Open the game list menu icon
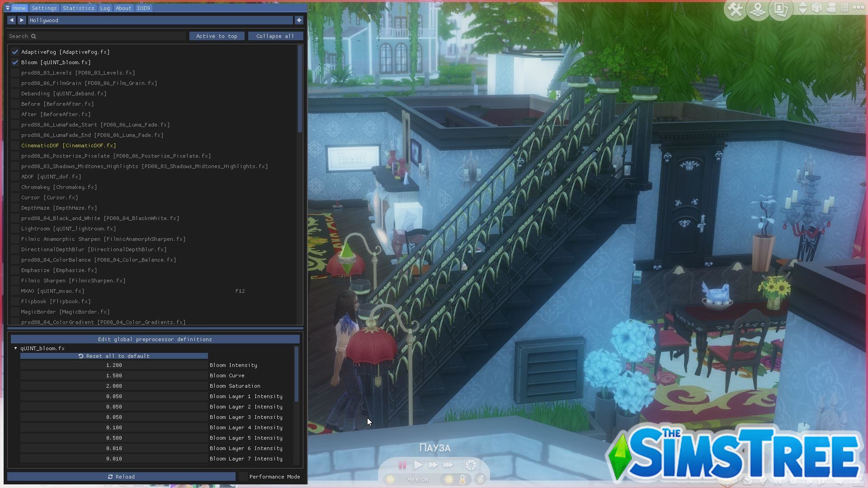The width and height of the screenshot is (868, 488). [844, 8]
